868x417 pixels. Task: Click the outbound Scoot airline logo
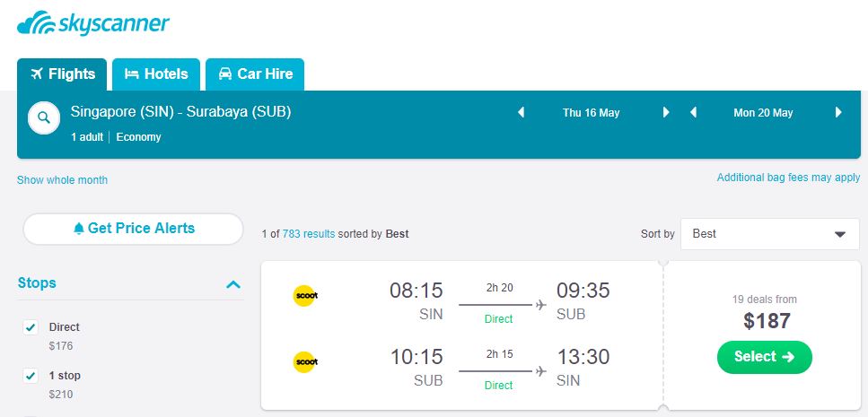click(305, 295)
